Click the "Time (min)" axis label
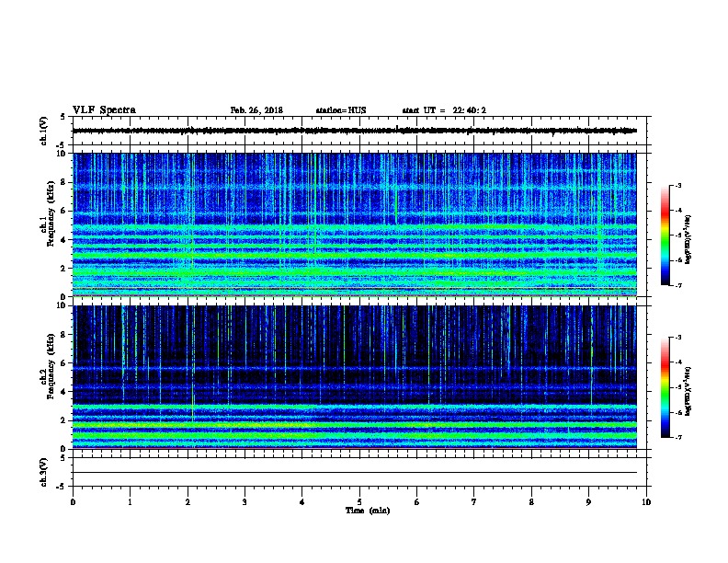The height and width of the screenshot is (563, 728). tap(368, 511)
